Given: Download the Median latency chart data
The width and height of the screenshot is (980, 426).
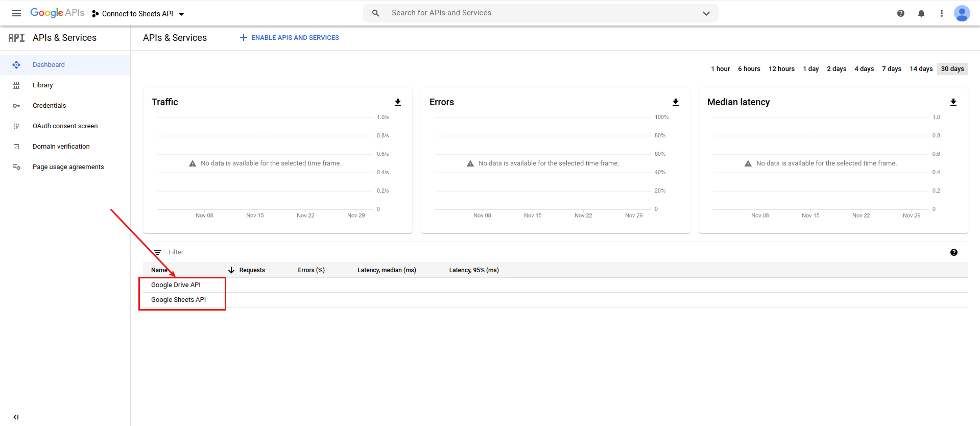Looking at the screenshot, I should click(953, 102).
